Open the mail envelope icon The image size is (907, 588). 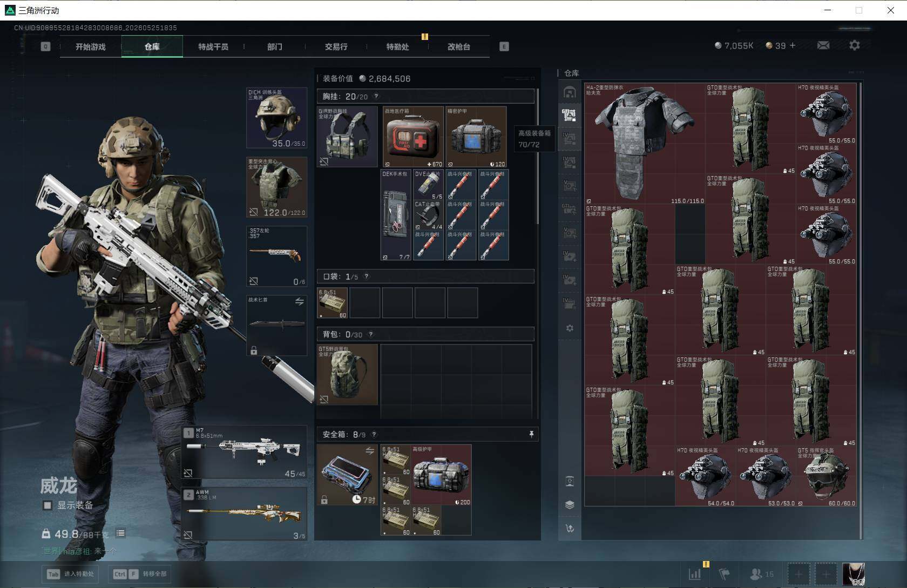point(823,45)
